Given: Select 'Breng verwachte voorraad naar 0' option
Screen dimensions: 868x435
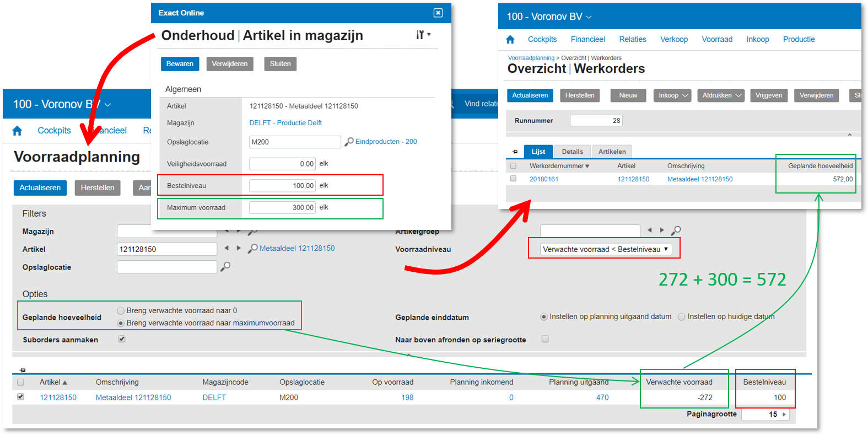Looking at the screenshot, I should click(121, 311).
